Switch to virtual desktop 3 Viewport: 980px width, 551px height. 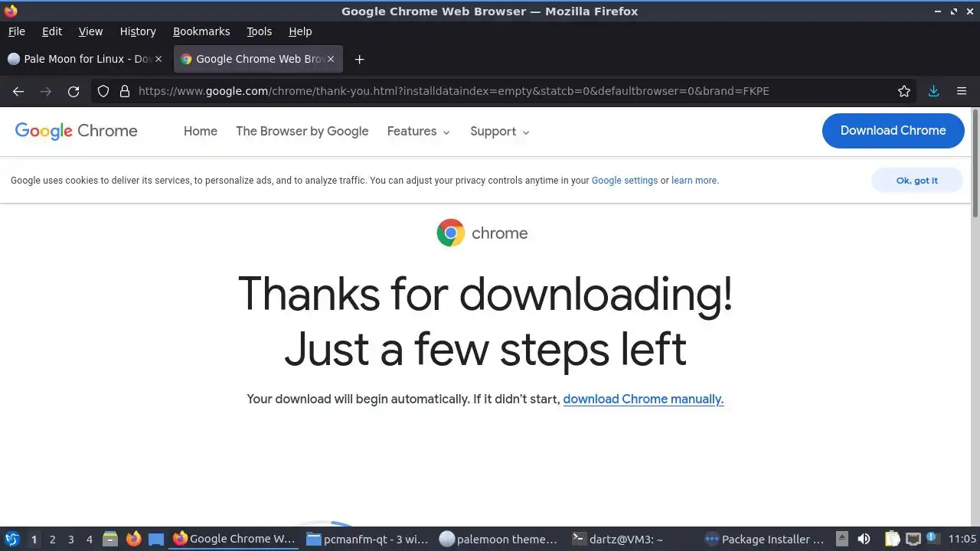click(x=70, y=540)
